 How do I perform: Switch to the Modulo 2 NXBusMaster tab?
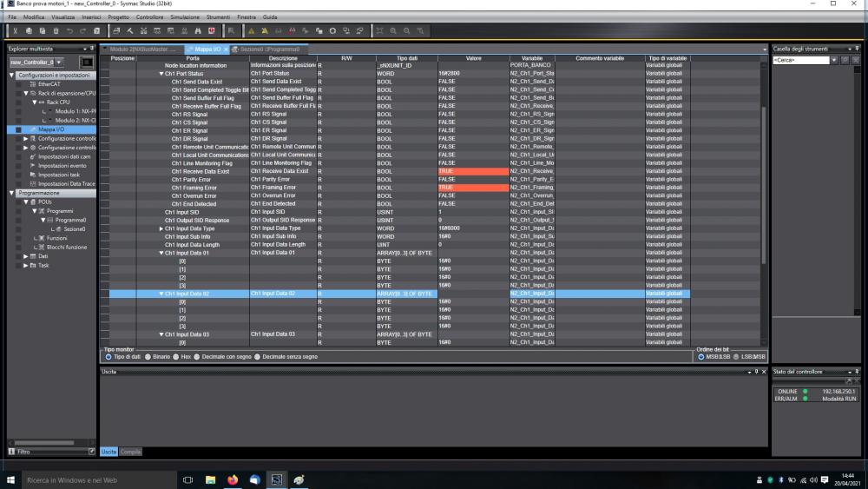pos(143,50)
